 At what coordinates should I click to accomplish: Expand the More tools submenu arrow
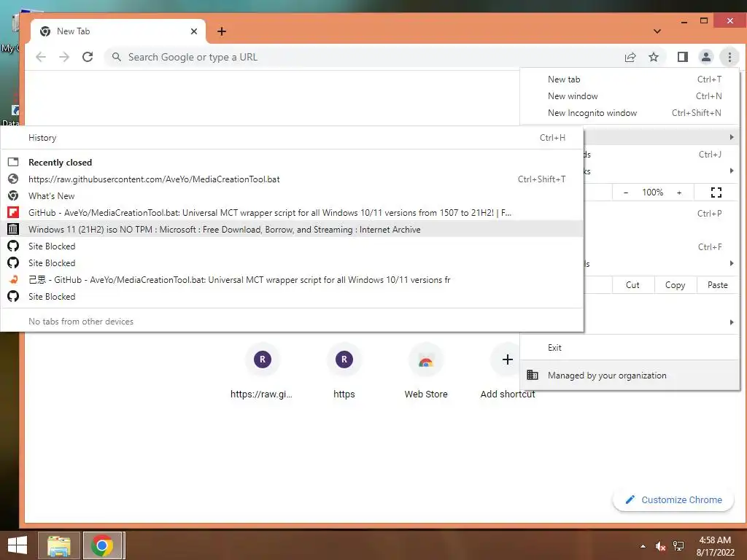tap(732, 263)
